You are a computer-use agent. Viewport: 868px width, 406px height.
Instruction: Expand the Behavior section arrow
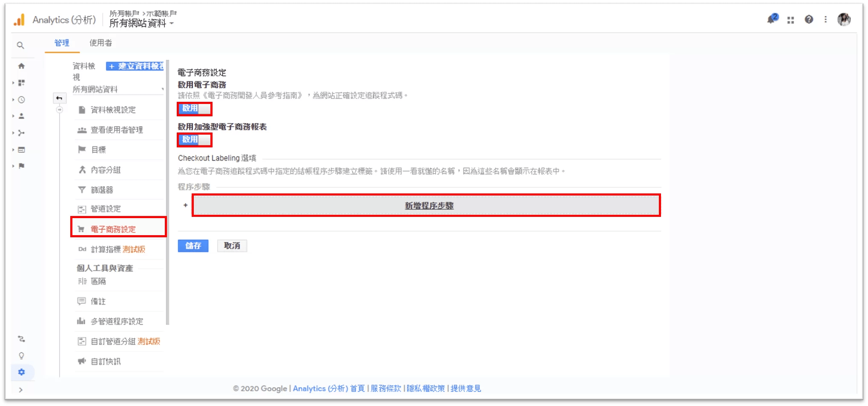(x=13, y=150)
